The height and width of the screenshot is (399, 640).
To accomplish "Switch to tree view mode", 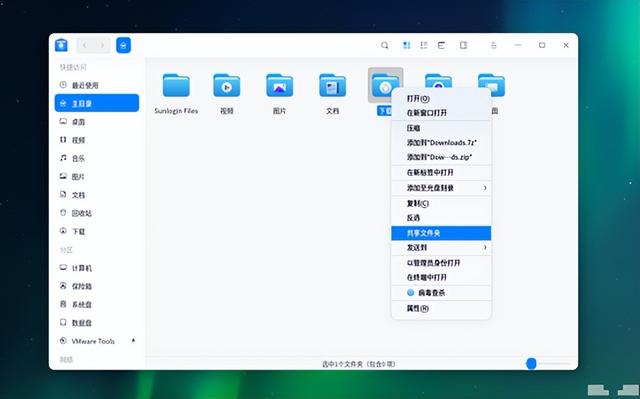I will tap(441, 45).
